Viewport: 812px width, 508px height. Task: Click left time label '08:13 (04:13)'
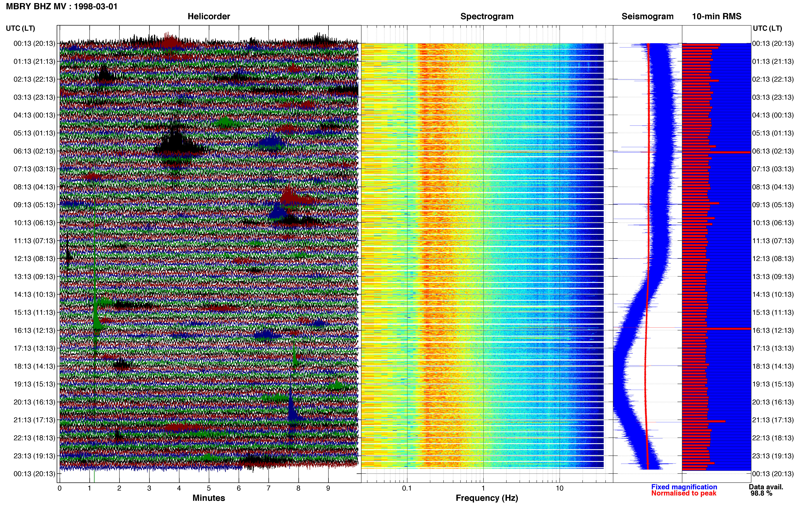34,187
